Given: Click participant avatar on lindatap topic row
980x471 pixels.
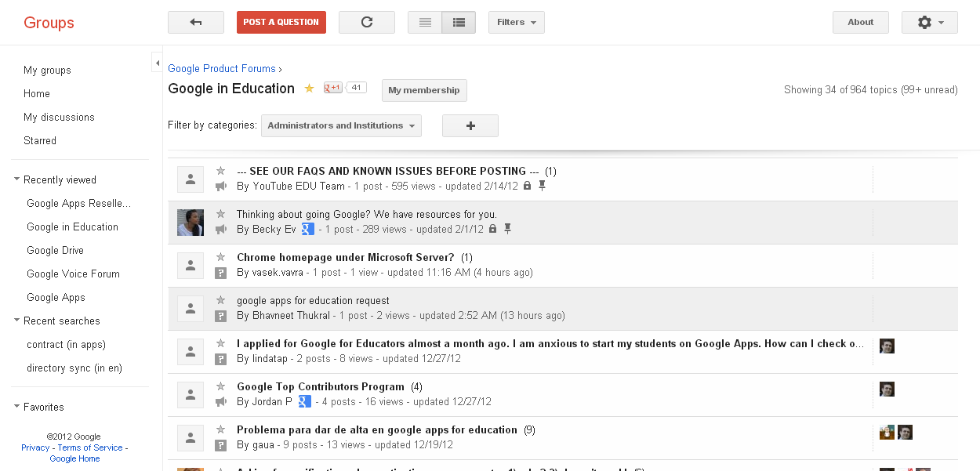Looking at the screenshot, I should 887,346.
